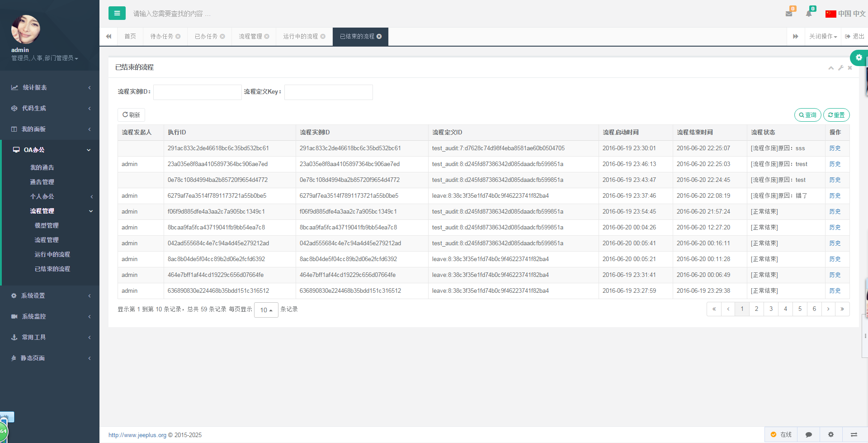
Task: Open 运行中的流程 in the sidebar
Action: click(52, 254)
